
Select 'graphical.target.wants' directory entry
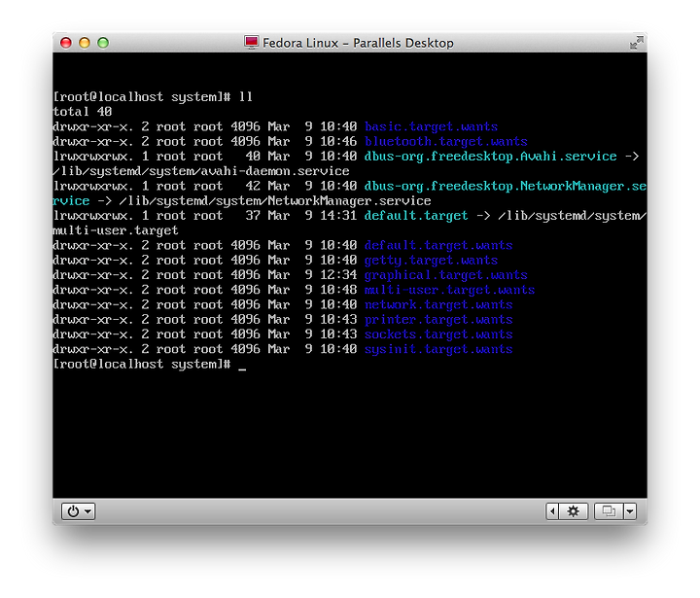[x=446, y=275]
